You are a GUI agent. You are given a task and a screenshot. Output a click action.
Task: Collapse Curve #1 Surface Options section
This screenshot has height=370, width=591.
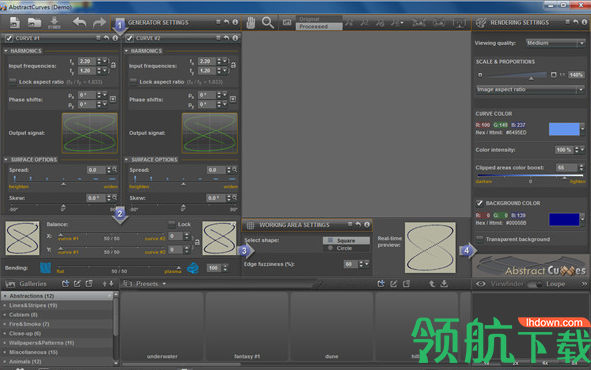pyautogui.click(x=6, y=160)
